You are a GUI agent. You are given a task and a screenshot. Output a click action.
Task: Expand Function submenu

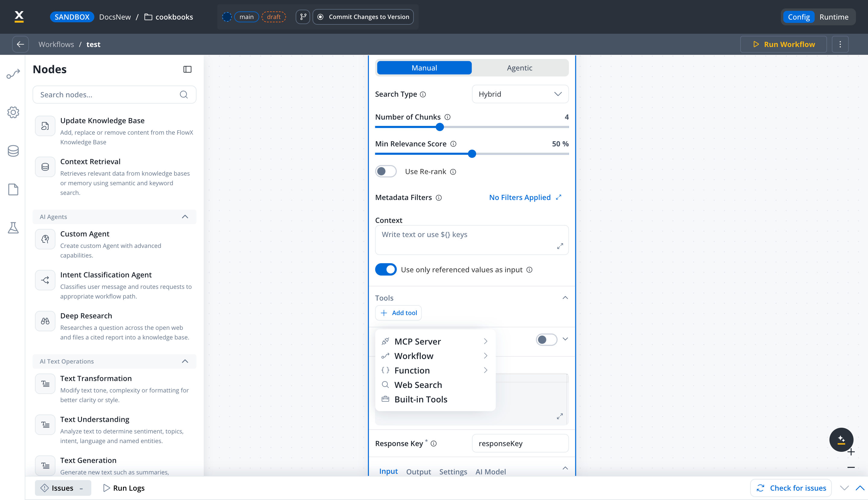tap(435, 370)
